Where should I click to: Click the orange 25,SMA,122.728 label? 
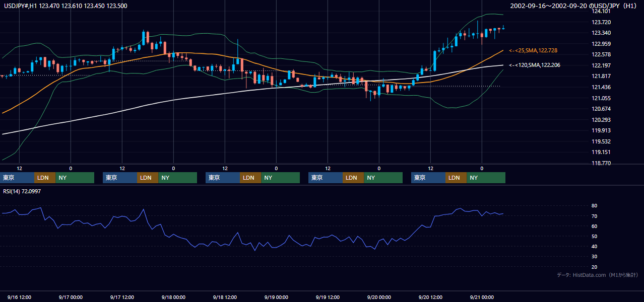pyautogui.click(x=533, y=50)
